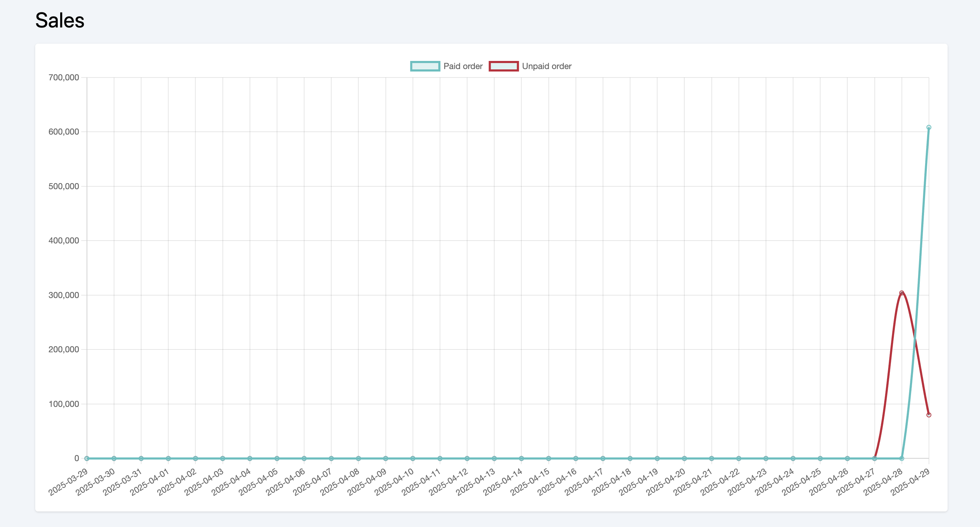
Task: Click Unpaid order peak point on 2025-04-28
Action: tap(902, 293)
